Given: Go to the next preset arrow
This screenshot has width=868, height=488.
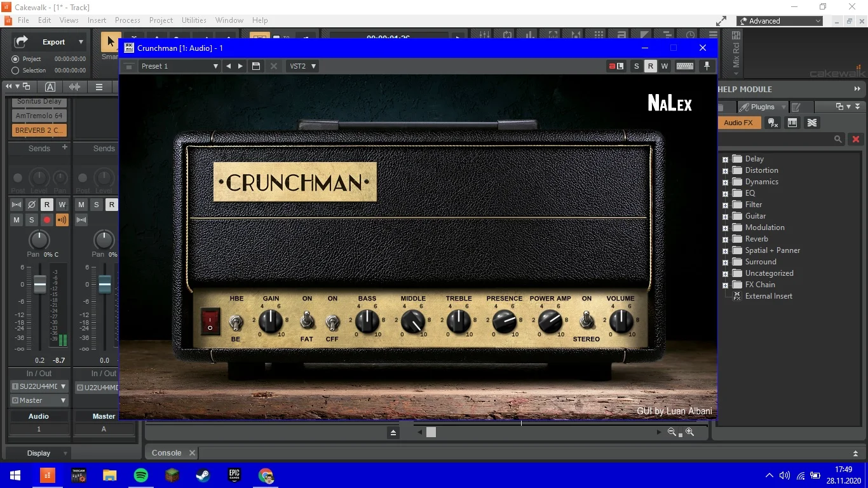Looking at the screenshot, I should [x=240, y=66].
